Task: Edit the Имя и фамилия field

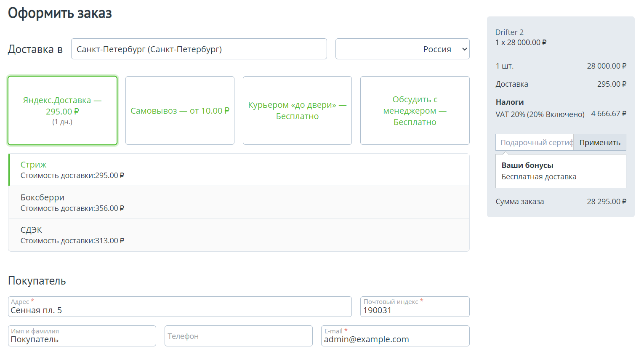Action: tap(82, 339)
